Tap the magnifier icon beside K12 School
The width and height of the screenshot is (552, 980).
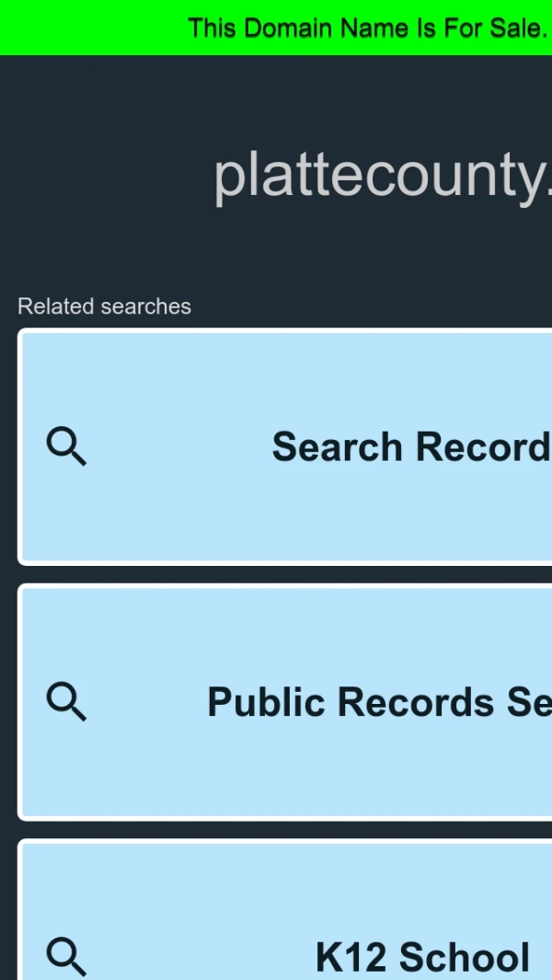pos(66,956)
